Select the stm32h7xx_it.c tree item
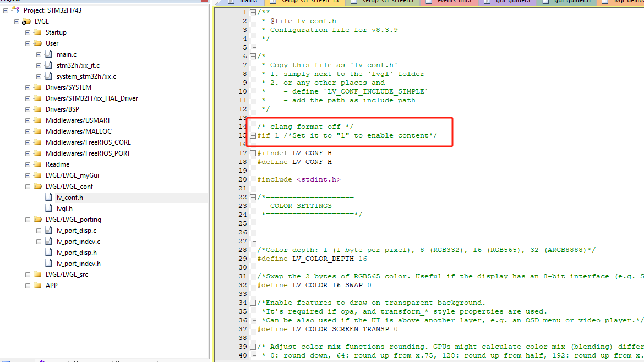 (x=78, y=65)
